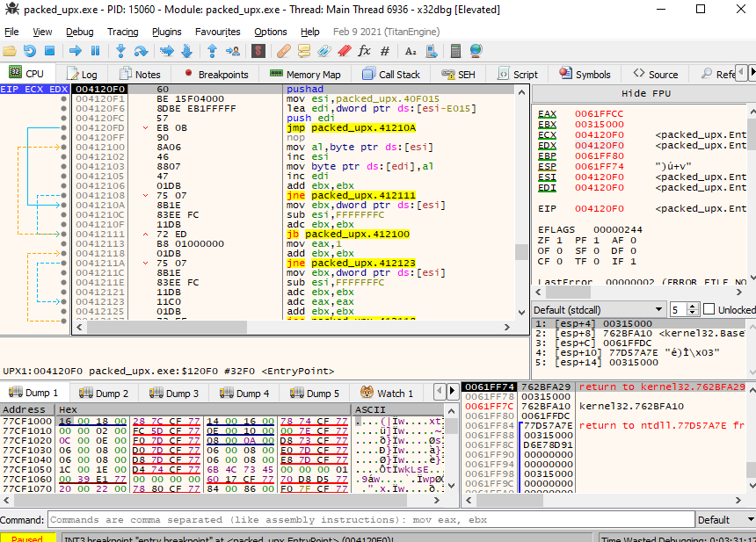Step over with the curved arrow icon
This screenshot has height=542, width=756.
[x=141, y=51]
